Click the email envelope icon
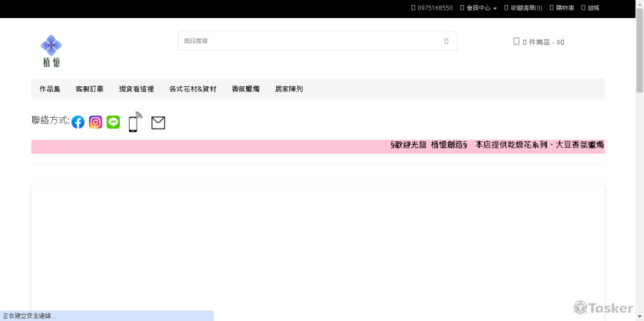This screenshot has width=644, height=321. [158, 123]
